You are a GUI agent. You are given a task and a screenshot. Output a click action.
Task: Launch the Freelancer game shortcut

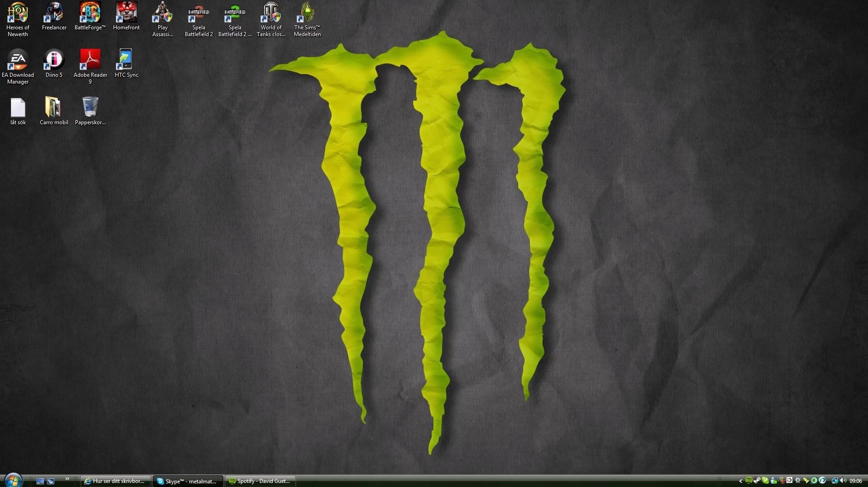(54, 16)
